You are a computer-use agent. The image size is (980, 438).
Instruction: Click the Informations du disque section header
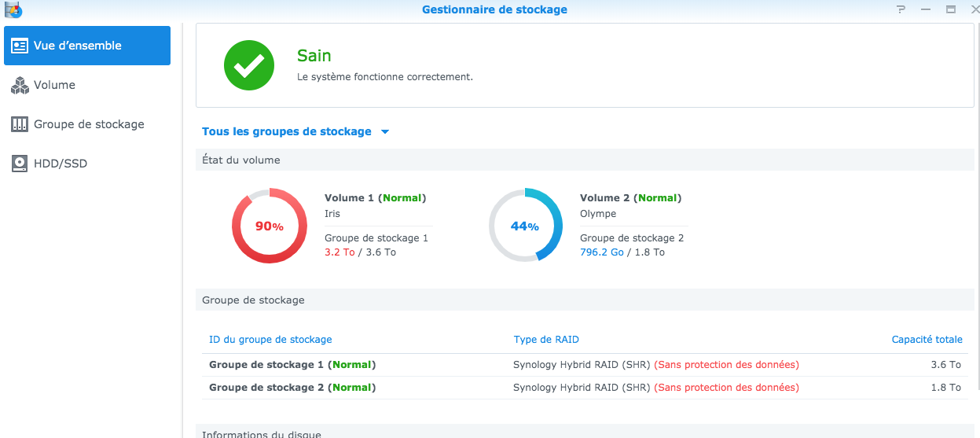pyautogui.click(x=585, y=432)
